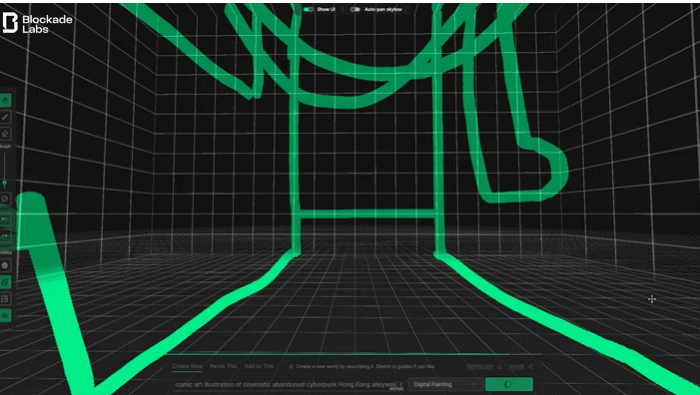700x395 pixels.
Task: Switch to the Create New tab
Action: click(188, 366)
